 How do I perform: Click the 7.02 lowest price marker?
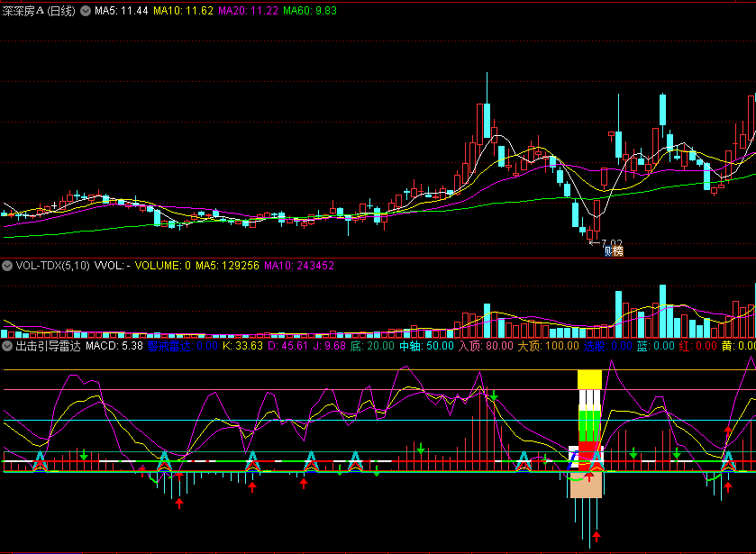pyautogui.click(x=612, y=243)
